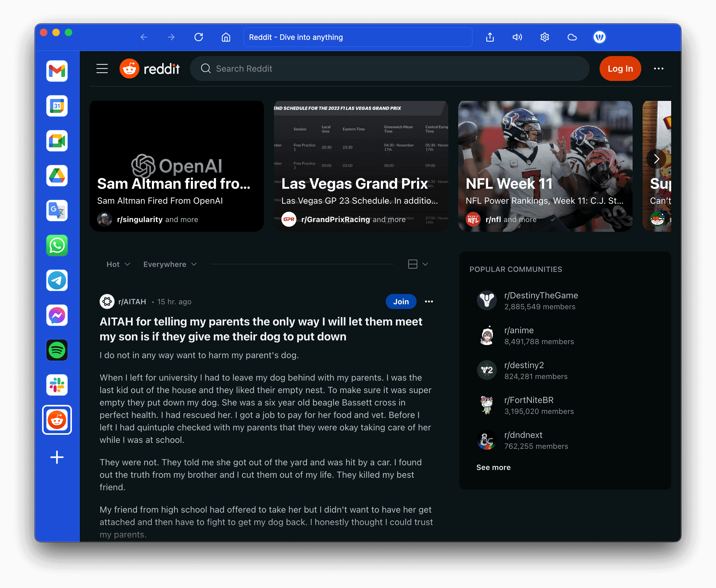Open Telegram app from dock

pyautogui.click(x=57, y=281)
